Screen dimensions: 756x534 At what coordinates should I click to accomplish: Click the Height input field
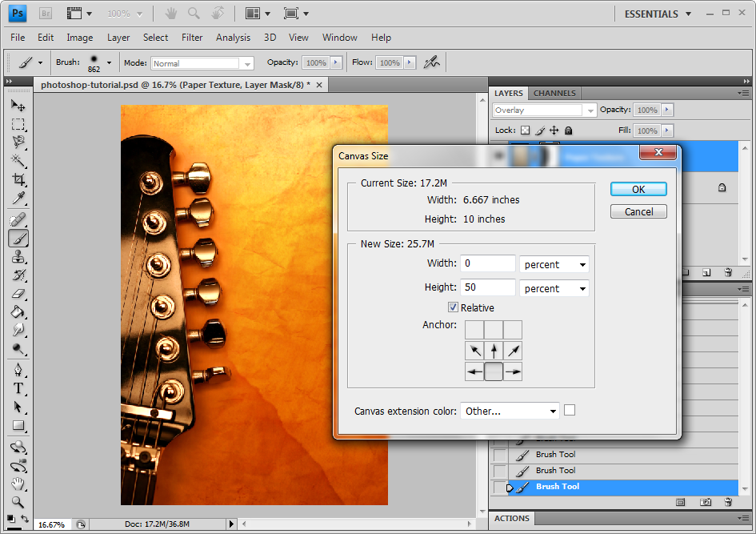[488, 287]
